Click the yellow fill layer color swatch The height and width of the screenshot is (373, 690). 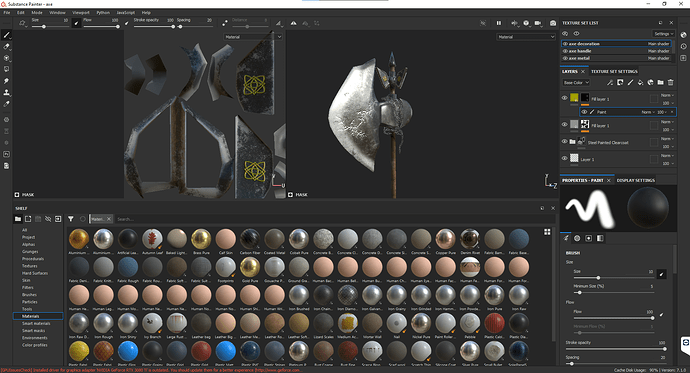coord(574,98)
